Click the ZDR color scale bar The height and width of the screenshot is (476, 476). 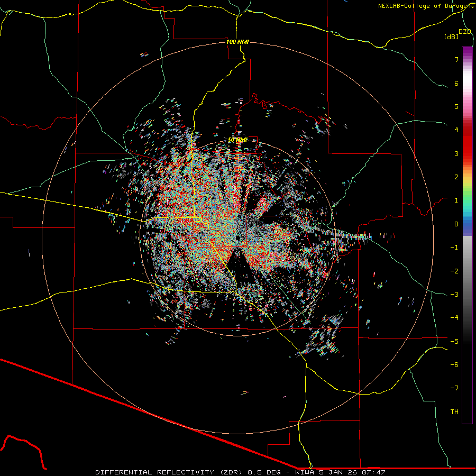tap(467, 235)
